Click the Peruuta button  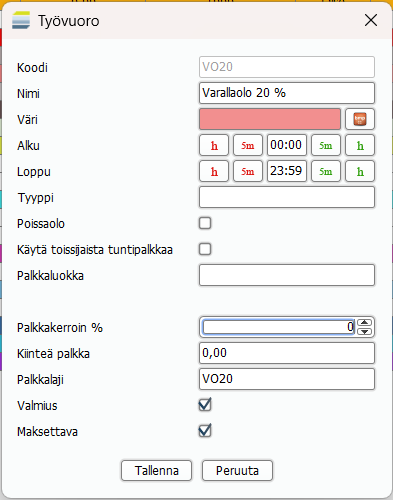click(x=237, y=471)
